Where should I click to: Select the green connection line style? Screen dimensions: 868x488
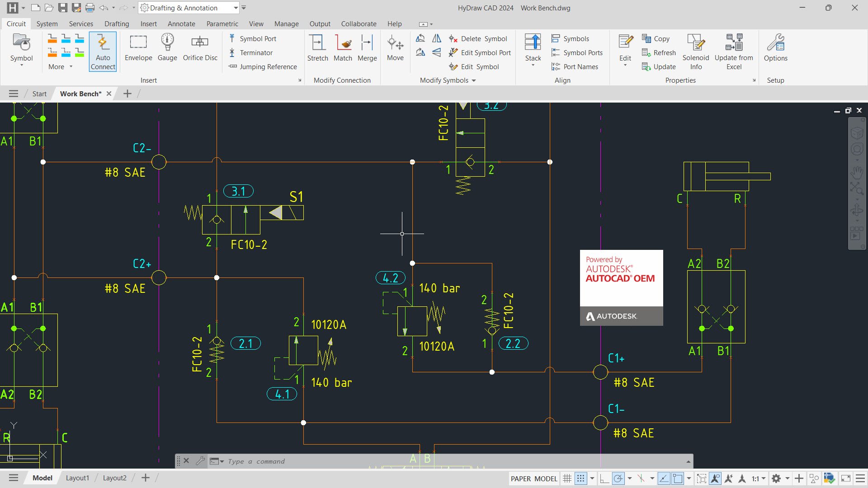click(80, 52)
